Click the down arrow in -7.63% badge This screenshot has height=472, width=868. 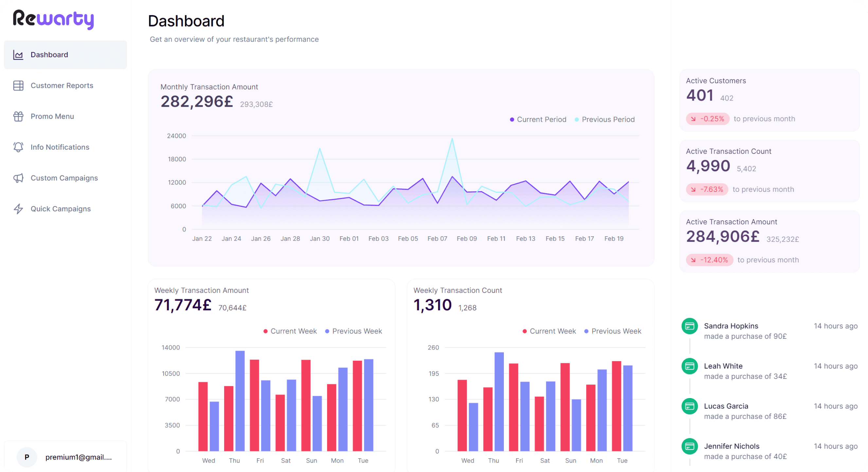tap(693, 190)
